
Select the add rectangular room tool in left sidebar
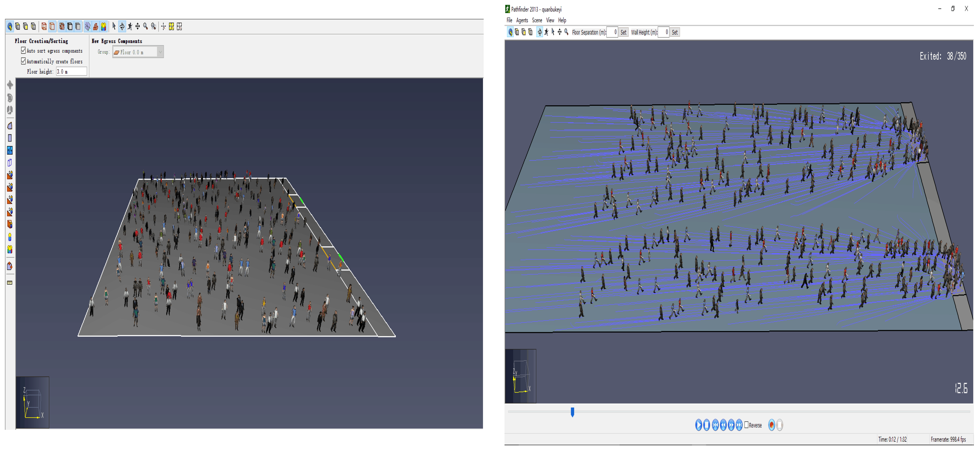click(x=10, y=138)
